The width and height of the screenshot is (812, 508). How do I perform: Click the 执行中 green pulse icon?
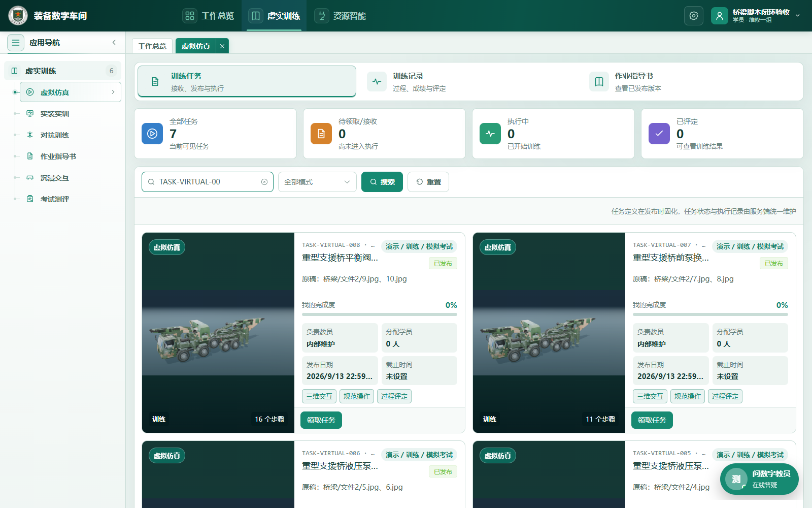click(490, 134)
